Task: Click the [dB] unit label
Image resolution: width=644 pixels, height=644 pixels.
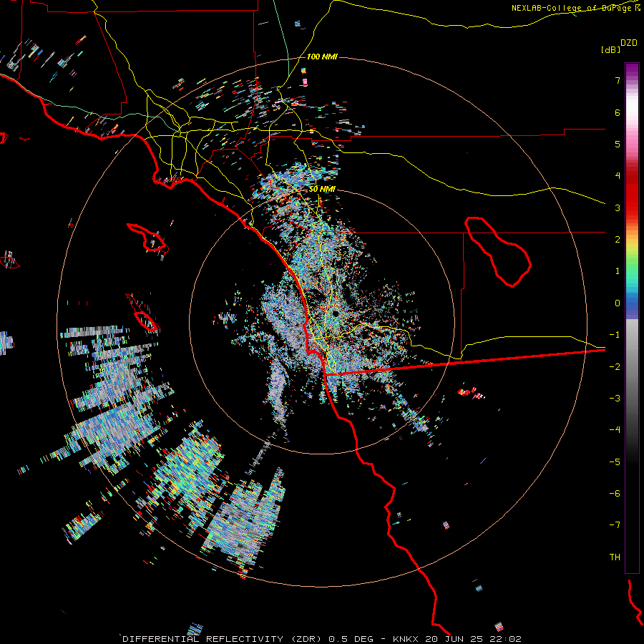Action: pyautogui.click(x=611, y=49)
